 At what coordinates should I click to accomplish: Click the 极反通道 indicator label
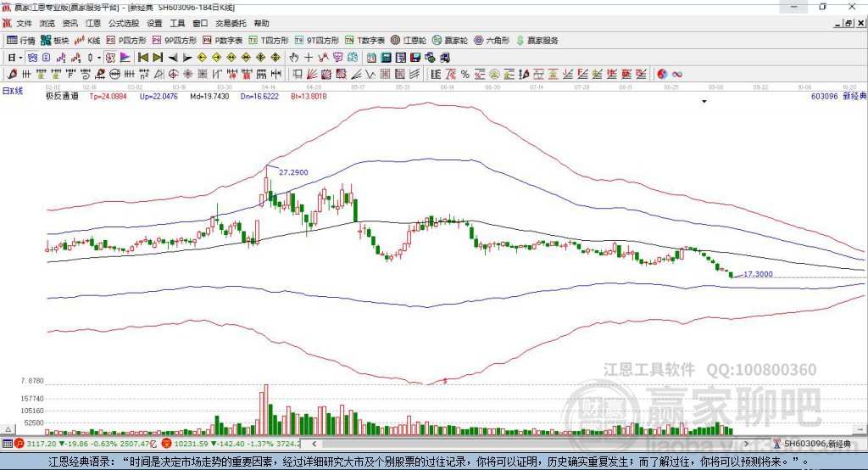coord(62,96)
